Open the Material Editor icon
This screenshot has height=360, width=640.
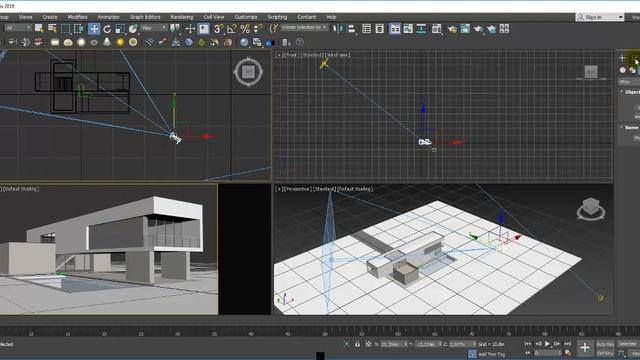pos(437,29)
